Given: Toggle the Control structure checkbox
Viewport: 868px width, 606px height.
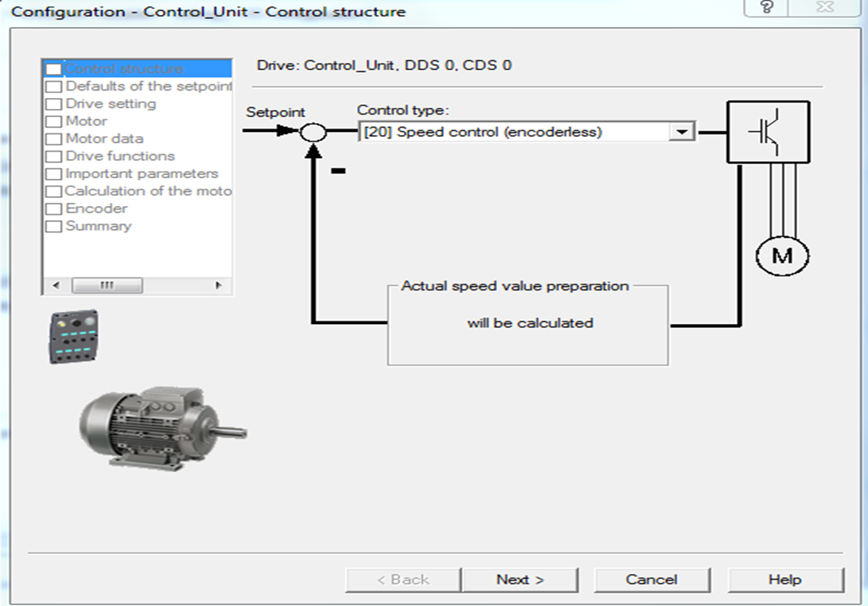Looking at the screenshot, I should pyautogui.click(x=54, y=69).
